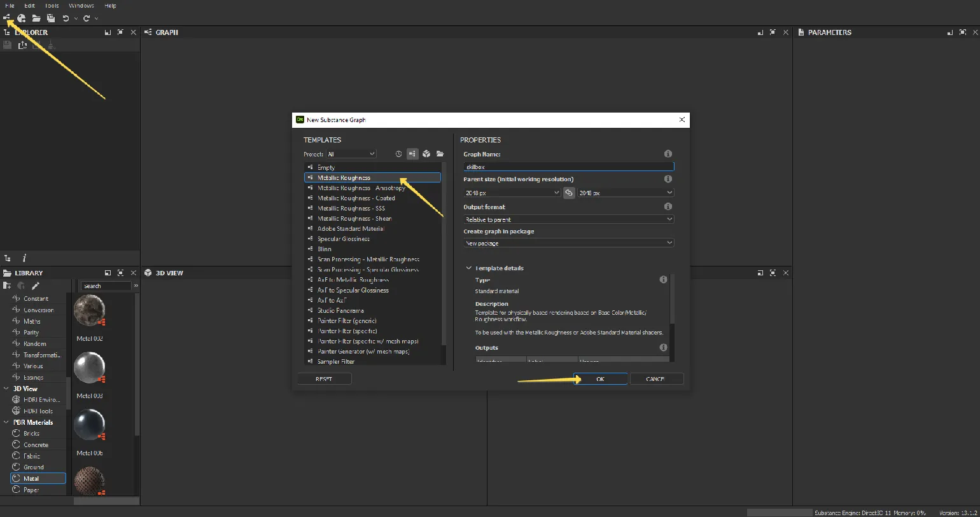Click the Graph Name input field
This screenshot has height=517, width=980.
568,167
